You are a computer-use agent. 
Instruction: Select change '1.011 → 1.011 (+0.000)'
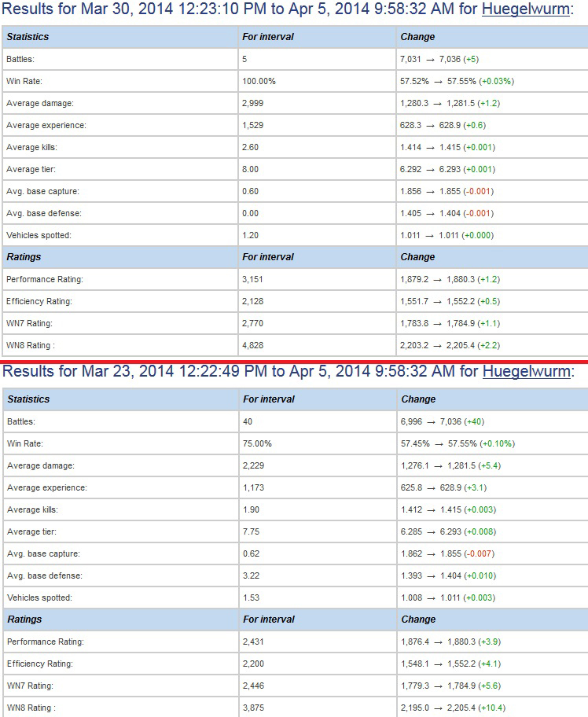(447, 235)
